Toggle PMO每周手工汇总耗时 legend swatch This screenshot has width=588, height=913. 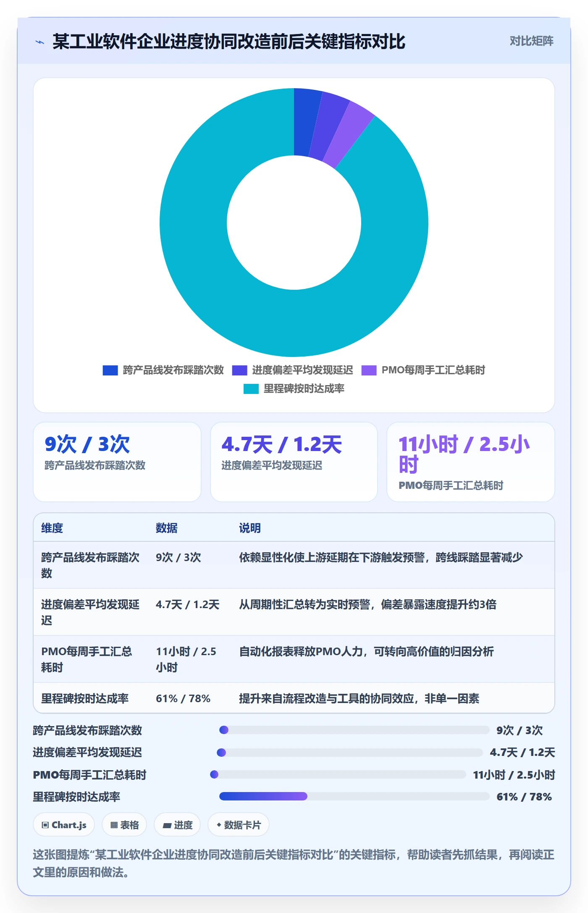click(x=369, y=370)
